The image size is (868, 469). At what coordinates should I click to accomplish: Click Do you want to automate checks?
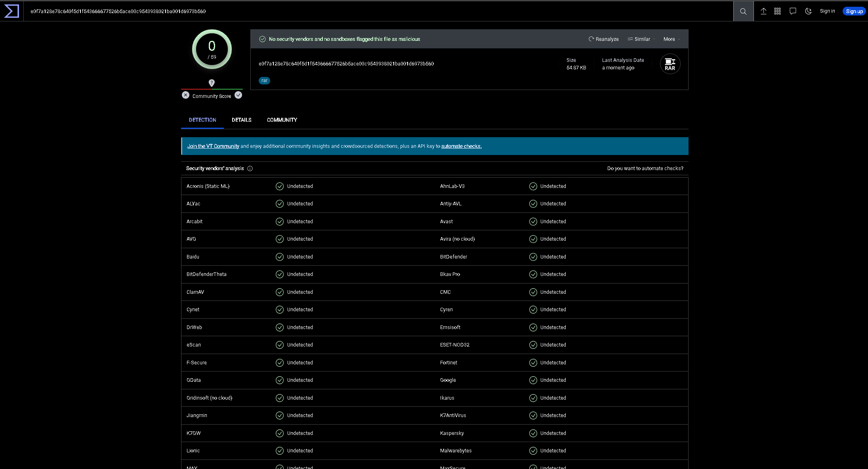(x=645, y=168)
